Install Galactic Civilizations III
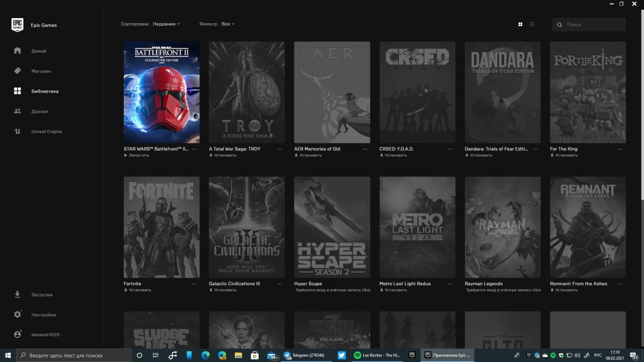 click(223, 290)
